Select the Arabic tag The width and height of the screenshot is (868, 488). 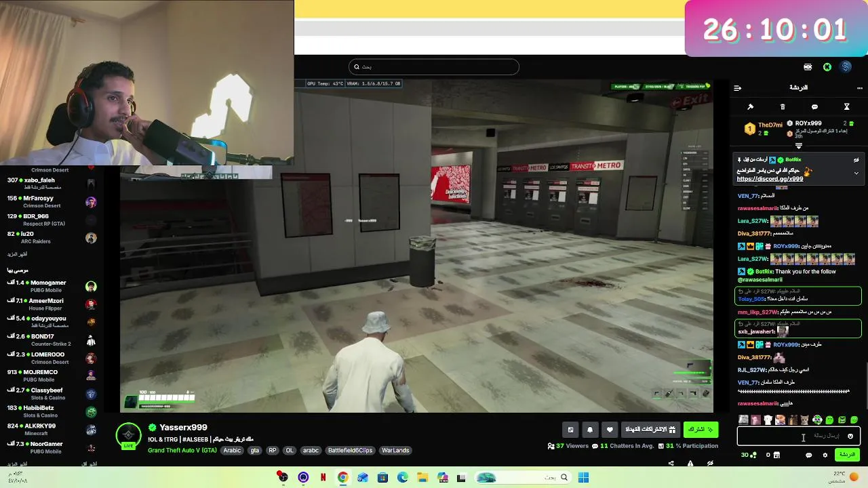[x=232, y=451]
